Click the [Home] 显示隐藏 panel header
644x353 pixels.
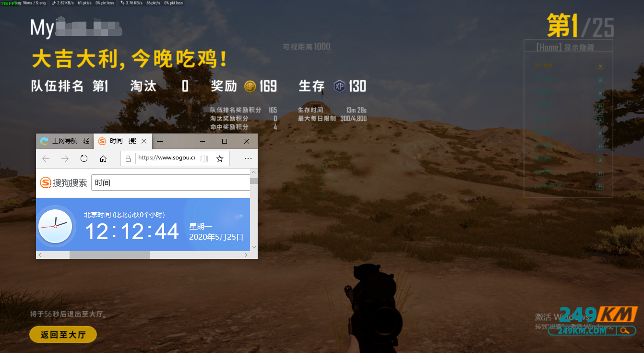565,47
